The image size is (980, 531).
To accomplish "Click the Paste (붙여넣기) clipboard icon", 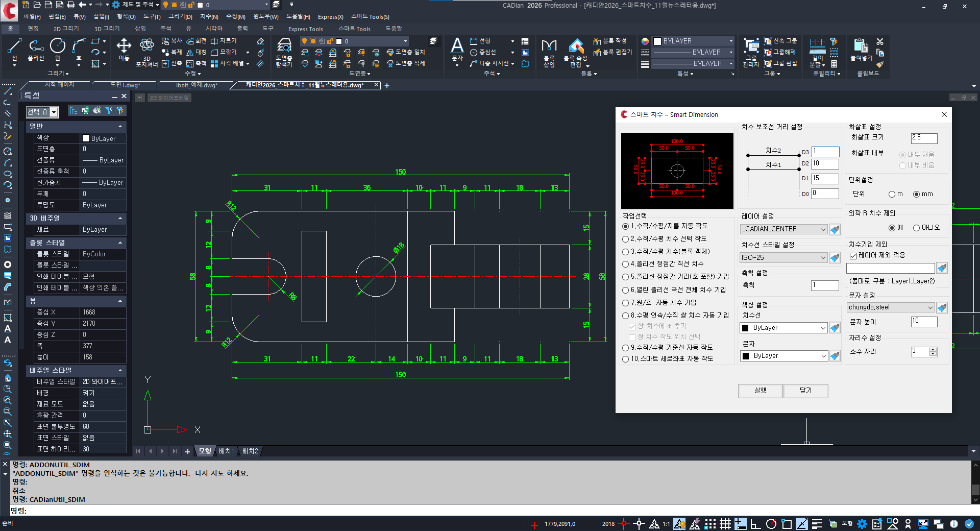I will [x=861, y=47].
